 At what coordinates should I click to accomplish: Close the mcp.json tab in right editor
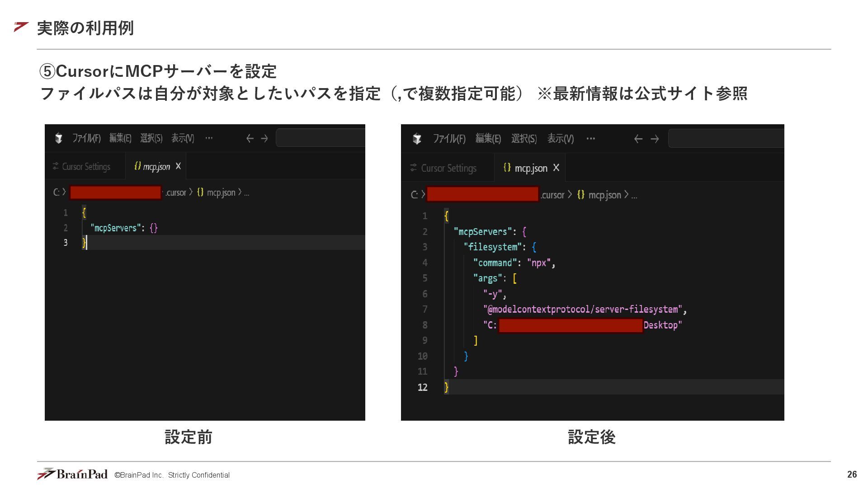[556, 168]
